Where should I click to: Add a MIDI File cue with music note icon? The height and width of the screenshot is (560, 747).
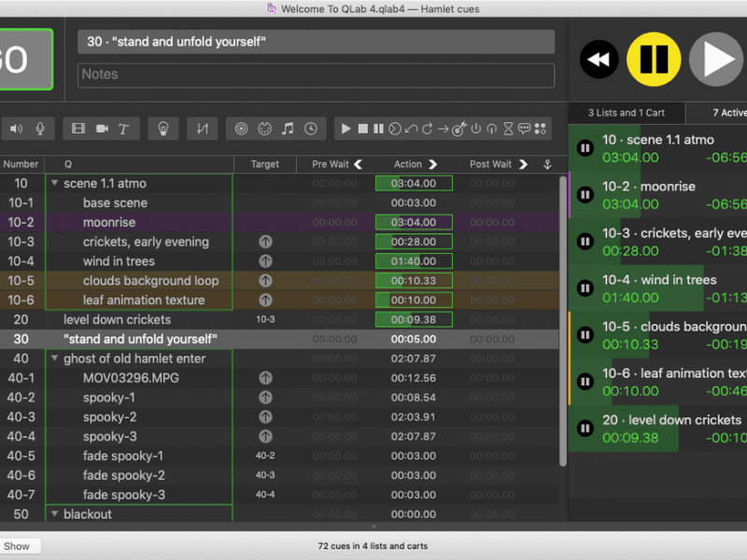[288, 129]
